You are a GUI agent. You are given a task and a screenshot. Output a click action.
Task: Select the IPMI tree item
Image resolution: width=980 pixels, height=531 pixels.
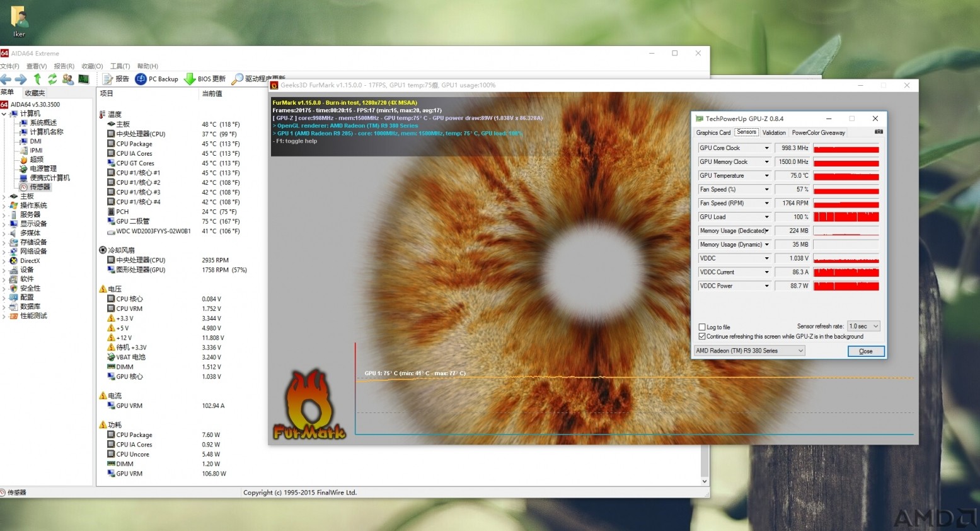tap(36, 150)
